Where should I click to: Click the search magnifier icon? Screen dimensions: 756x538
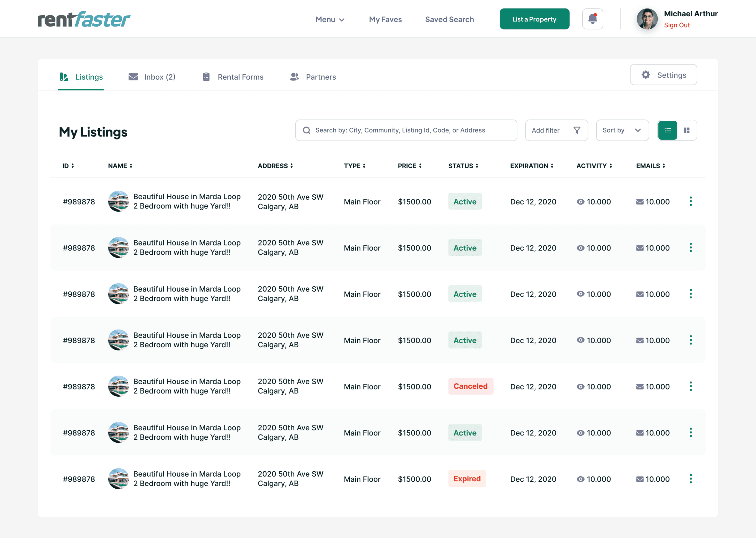[307, 130]
